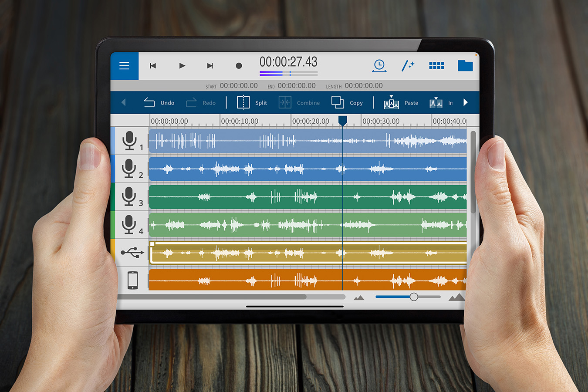
Task: Click the 00:00:27.43 time counter
Action: tap(288, 62)
